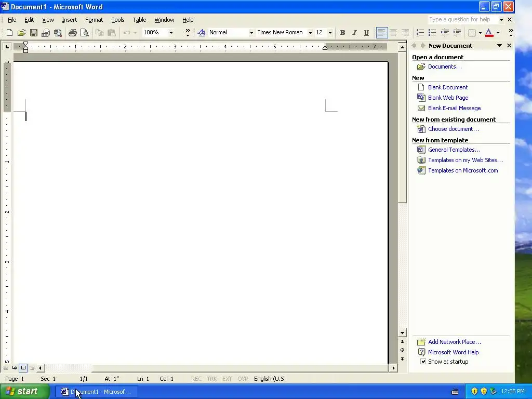Click the Save floppy disk icon
This screenshot has width=532, height=399.
click(34, 33)
